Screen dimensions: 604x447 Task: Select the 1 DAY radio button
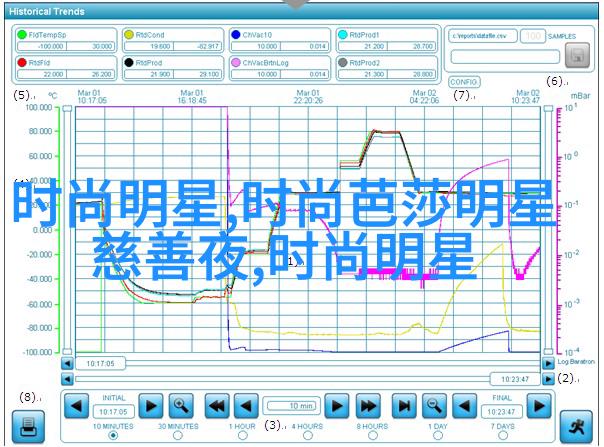tap(438, 435)
